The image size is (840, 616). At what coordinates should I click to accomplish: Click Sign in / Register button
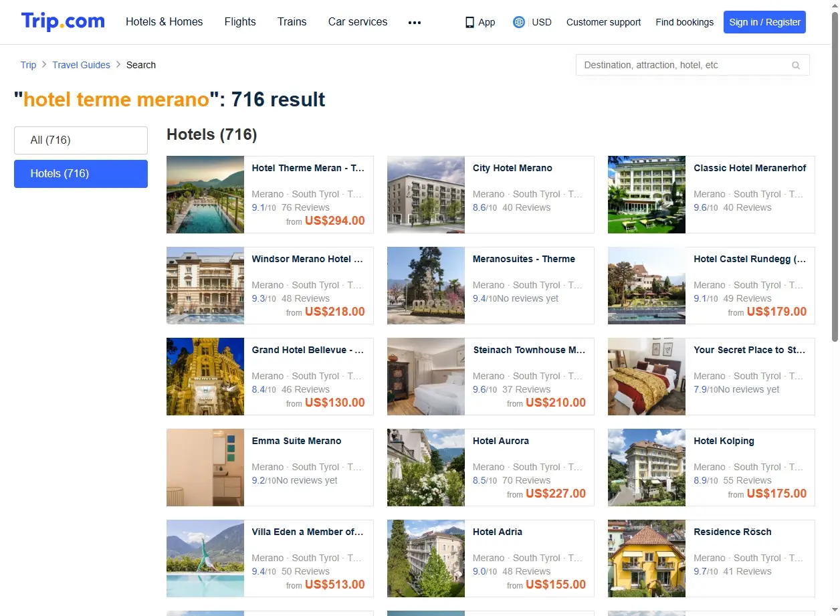[x=764, y=22]
